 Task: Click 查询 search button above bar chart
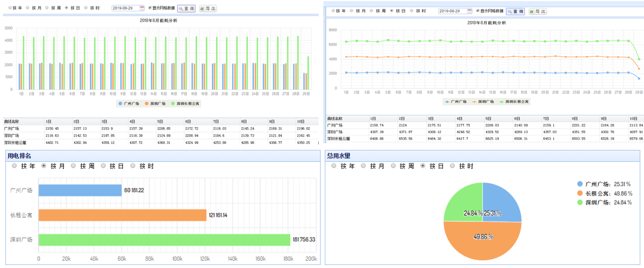tap(186, 9)
